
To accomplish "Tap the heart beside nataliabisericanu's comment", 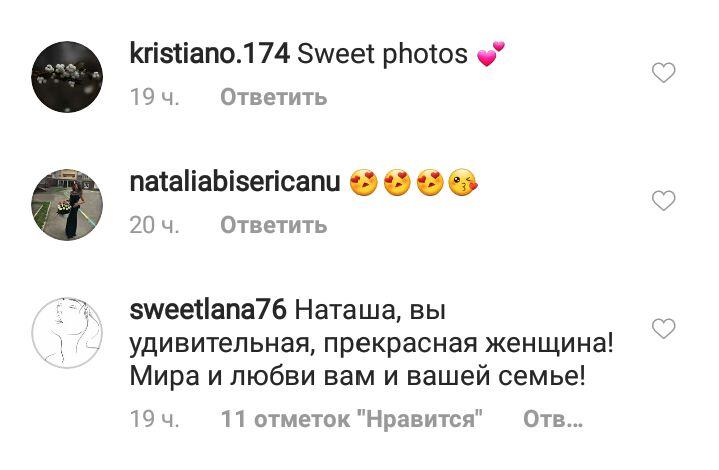I will [664, 201].
